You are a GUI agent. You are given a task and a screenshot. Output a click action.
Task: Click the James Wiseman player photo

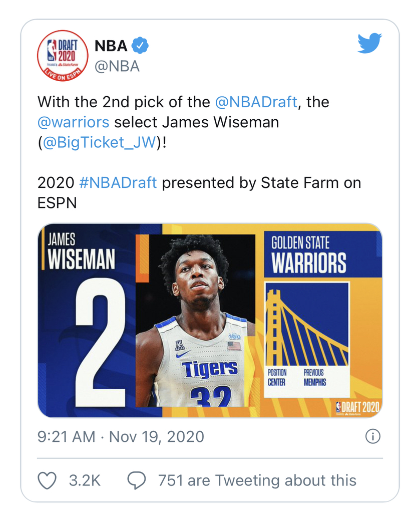coord(195,320)
